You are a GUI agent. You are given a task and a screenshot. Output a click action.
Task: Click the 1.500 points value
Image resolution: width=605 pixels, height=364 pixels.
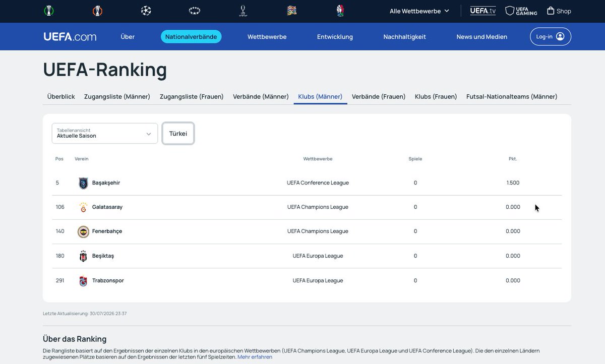(x=513, y=183)
